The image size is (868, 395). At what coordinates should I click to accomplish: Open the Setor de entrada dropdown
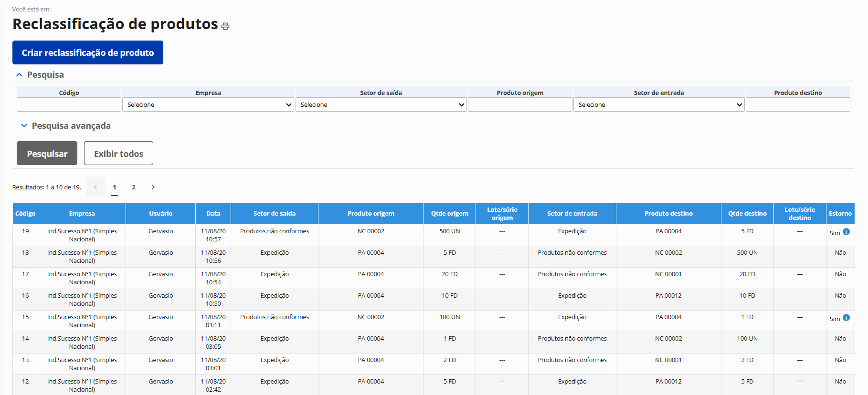658,105
